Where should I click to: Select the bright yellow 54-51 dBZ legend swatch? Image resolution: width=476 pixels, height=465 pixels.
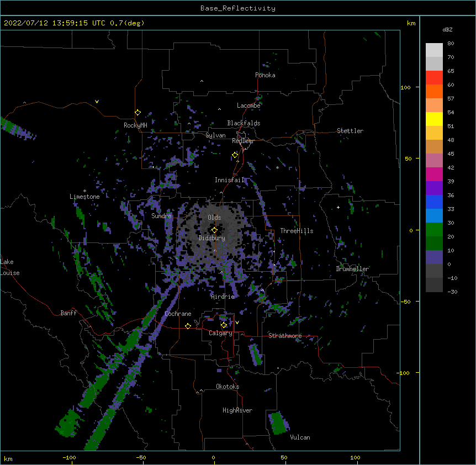434,119
